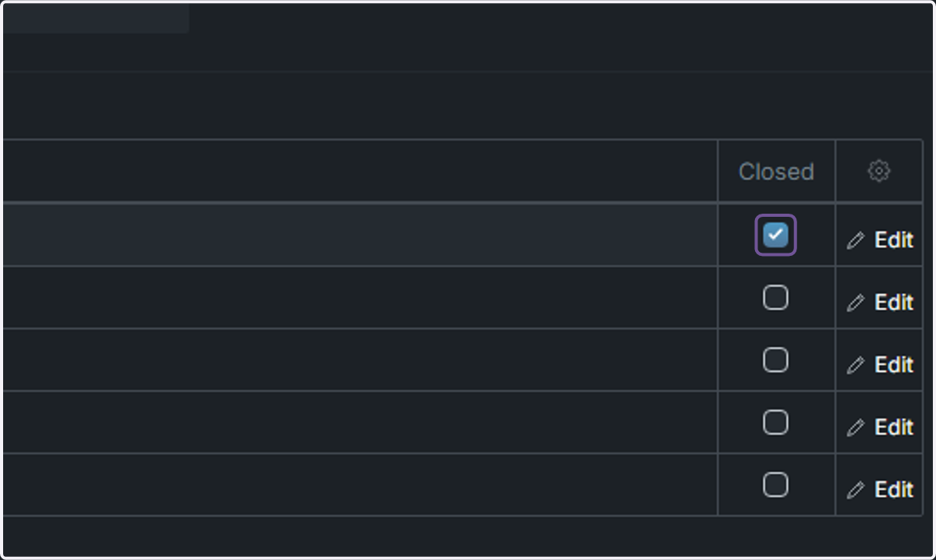Click the pencil icon in the first row
This screenshot has width=936, height=560.
click(856, 241)
